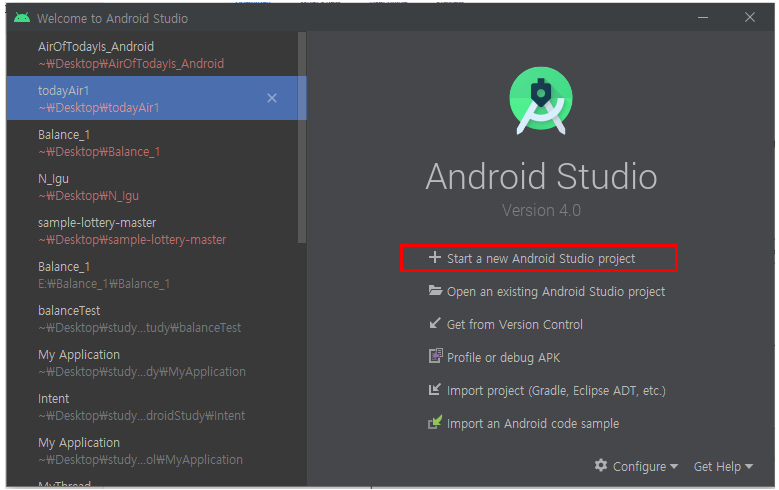Start a new Android Studio project
The image size is (779, 490).
click(x=539, y=258)
